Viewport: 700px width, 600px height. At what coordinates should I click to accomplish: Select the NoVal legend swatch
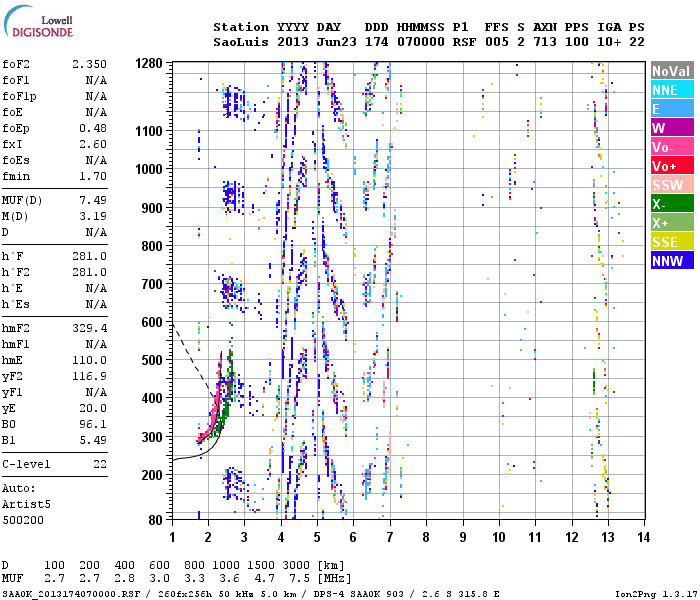tap(672, 71)
